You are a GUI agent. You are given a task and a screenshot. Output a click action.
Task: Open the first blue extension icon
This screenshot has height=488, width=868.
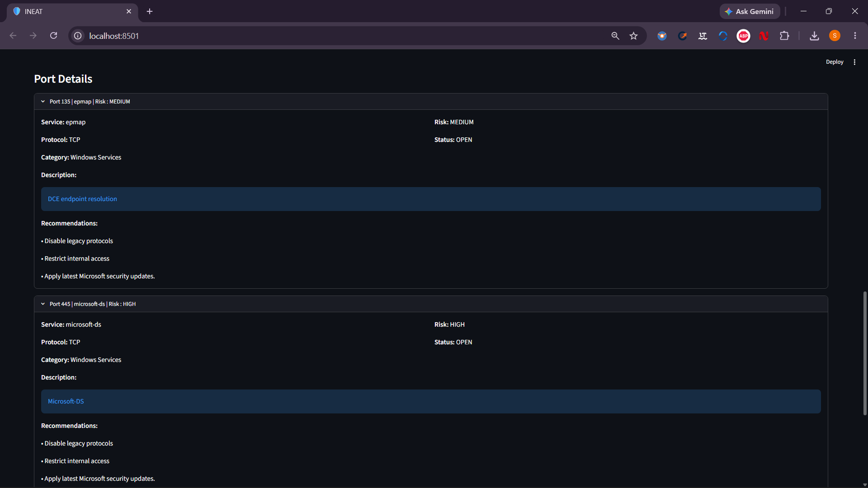tap(662, 36)
